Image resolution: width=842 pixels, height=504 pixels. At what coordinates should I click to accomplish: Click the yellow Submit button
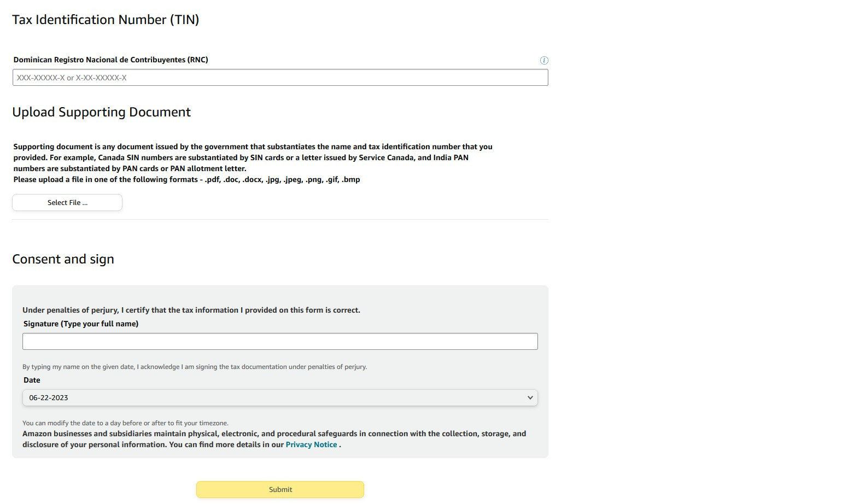tap(280, 490)
